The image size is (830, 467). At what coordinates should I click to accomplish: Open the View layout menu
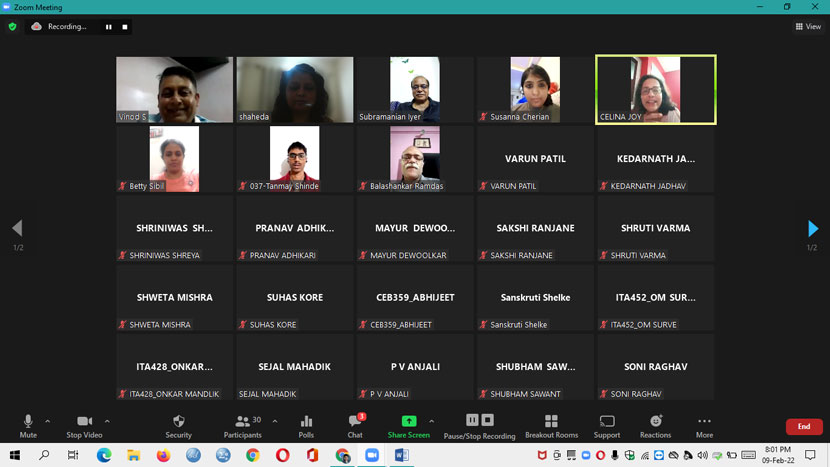[808, 26]
